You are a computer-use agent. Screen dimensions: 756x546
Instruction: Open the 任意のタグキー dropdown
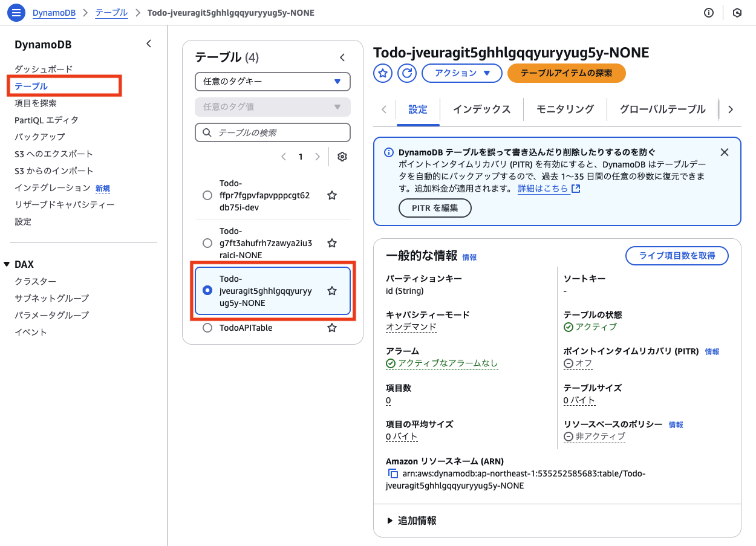tap(273, 82)
